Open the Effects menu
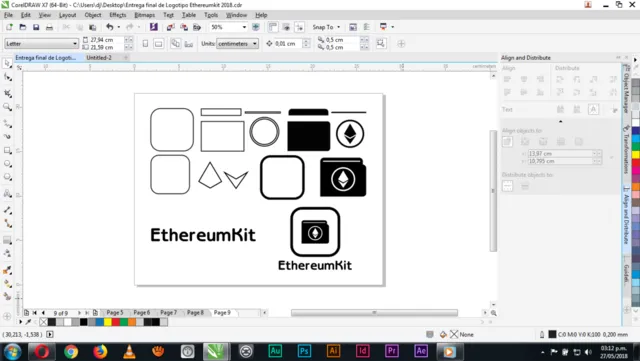Image resolution: width=640 pixels, height=361 pixels. [x=118, y=15]
